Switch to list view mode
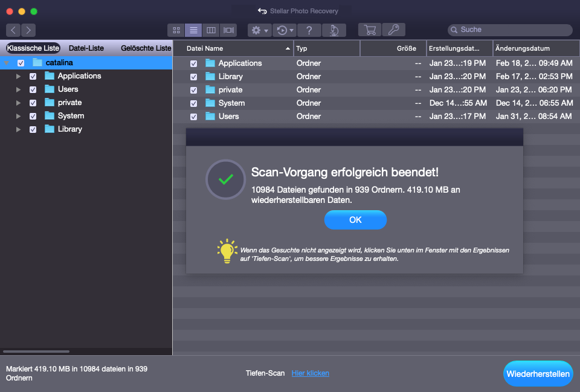Viewport: 580px width, 392px height. click(193, 30)
